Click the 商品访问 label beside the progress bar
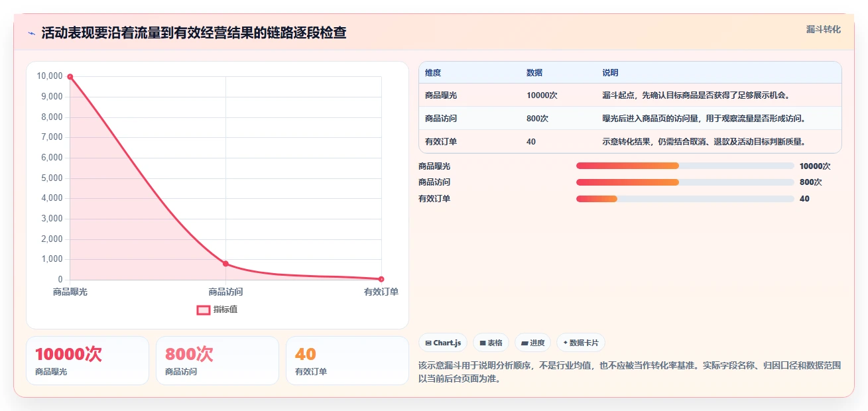The height and width of the screenshot is (411, 868). point(434,182)
